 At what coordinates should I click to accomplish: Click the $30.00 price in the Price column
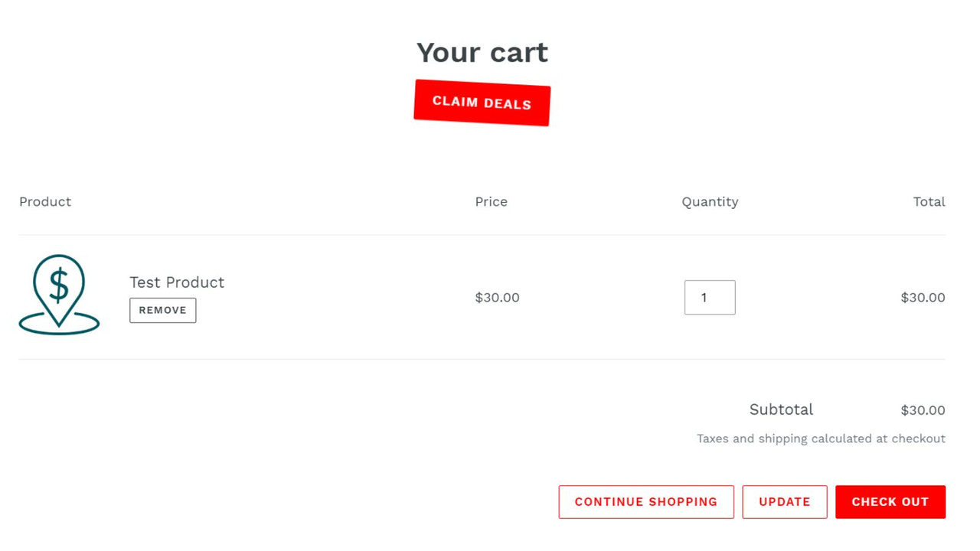(x=498, y=298)
